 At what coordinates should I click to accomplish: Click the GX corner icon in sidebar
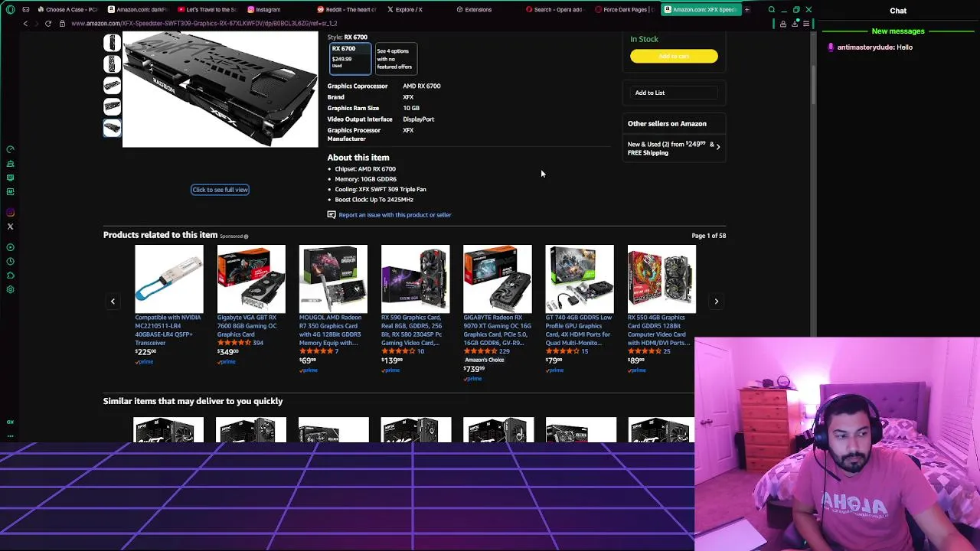point(10,422)
